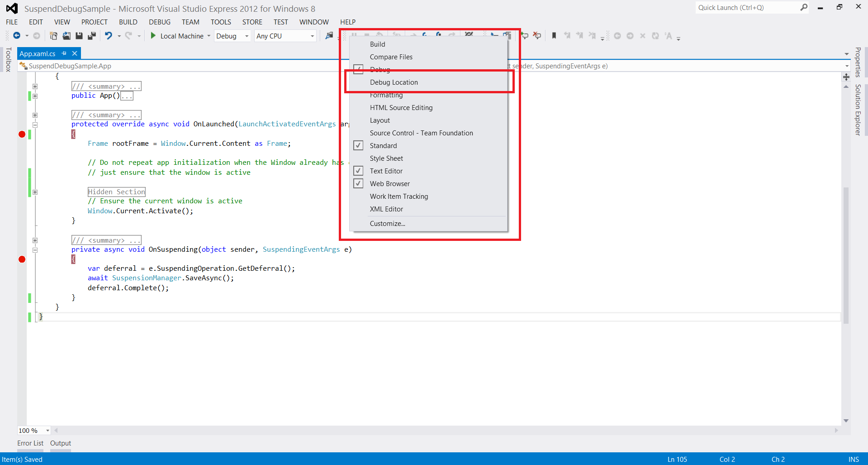
Task: Enable the Compare Files toolbar
Action: click(429, 57)
